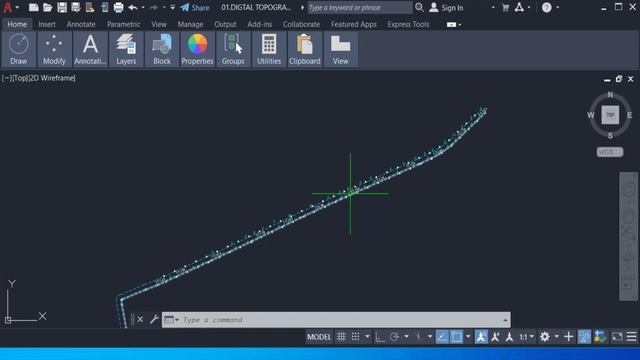Toggle polar tracking

coord(394,337)
